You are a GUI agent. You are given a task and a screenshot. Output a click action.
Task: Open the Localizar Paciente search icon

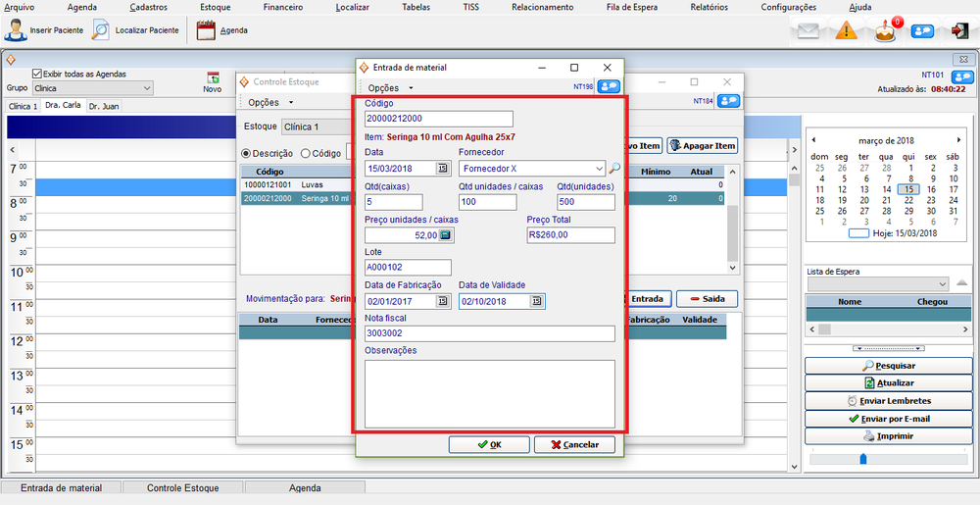click(101, 29)
